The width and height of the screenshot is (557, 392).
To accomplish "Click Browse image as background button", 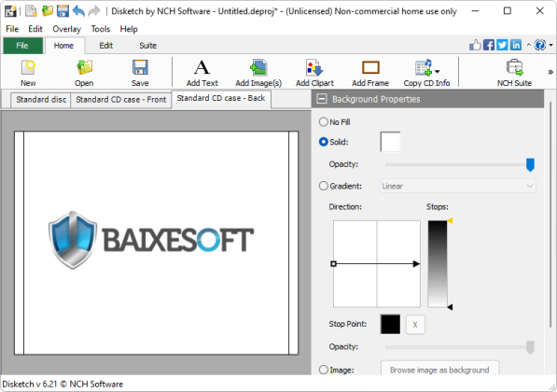I will (x=439, y=370).
